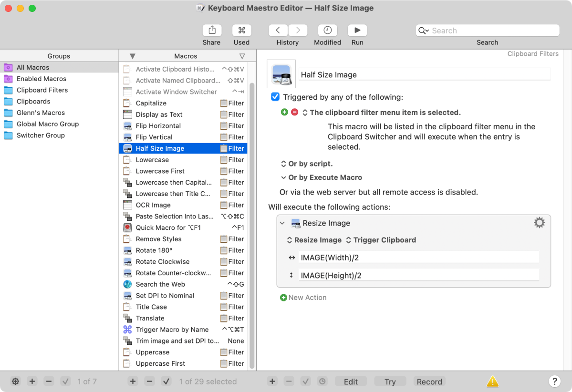Select the OCR Image macro
Viewport: 572px width, 392px height.
(184, 205)
